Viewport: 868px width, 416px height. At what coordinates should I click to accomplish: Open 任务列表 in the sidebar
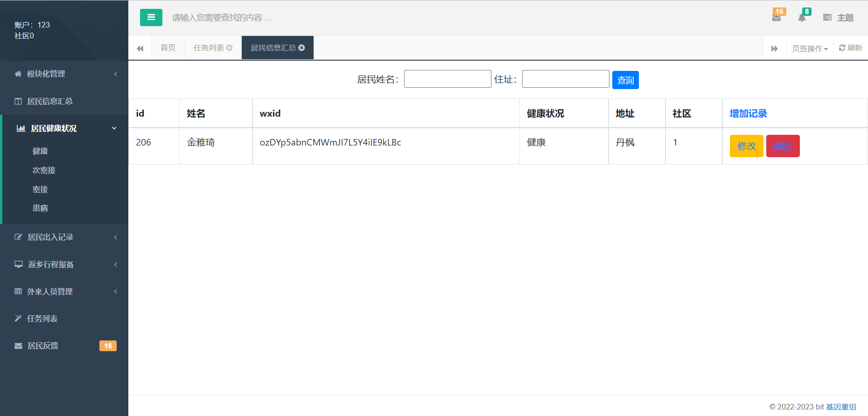(64, 319)
